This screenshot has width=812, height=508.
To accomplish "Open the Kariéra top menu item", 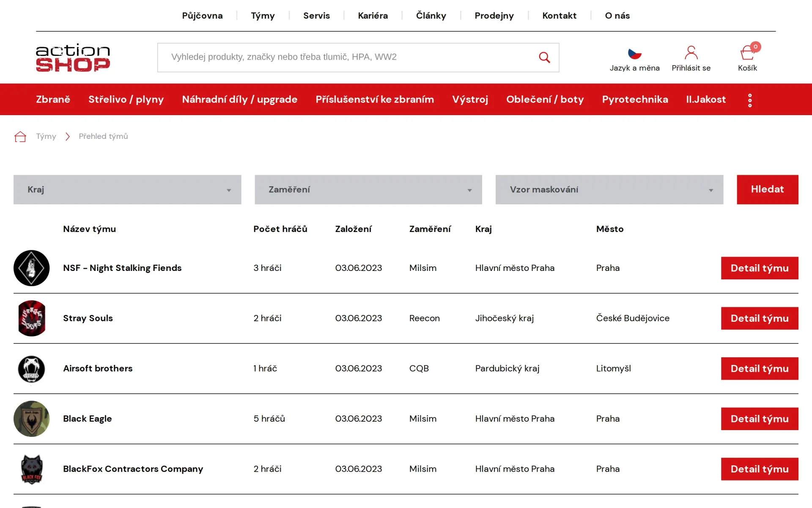I will (373, 16).
